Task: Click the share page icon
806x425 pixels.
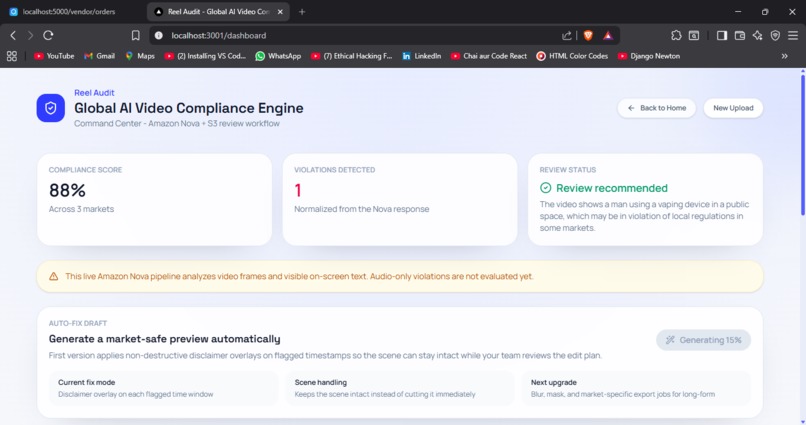Action: tap(566, 35)
